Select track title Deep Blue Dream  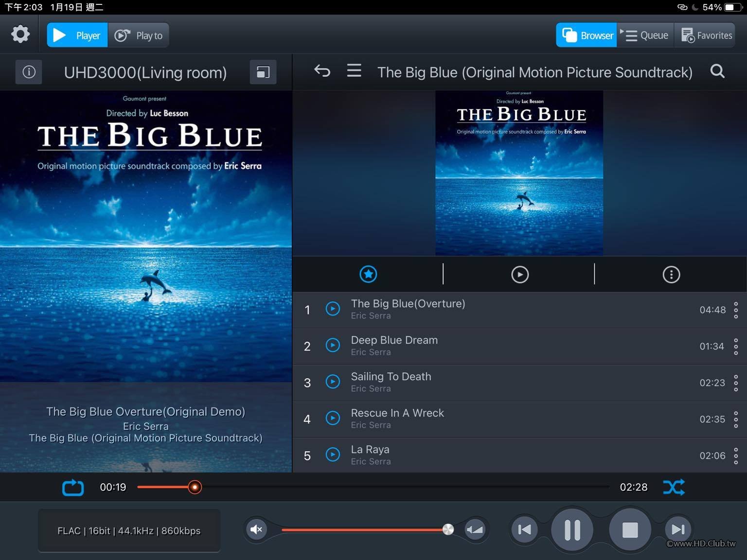coord(394,340)
